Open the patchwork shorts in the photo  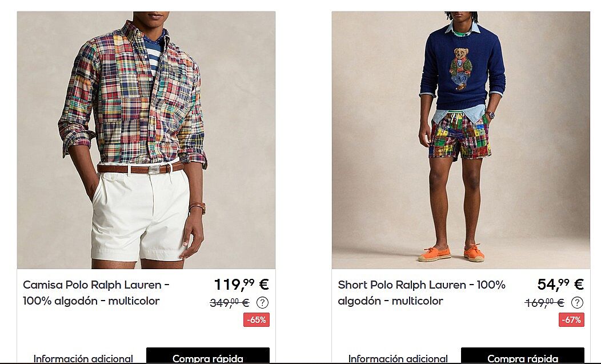[460, 136]
